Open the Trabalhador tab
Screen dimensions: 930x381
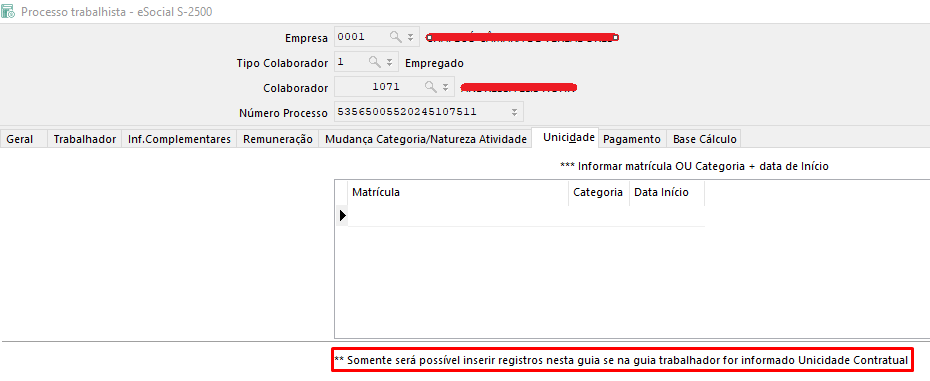[x=85, y=139]
